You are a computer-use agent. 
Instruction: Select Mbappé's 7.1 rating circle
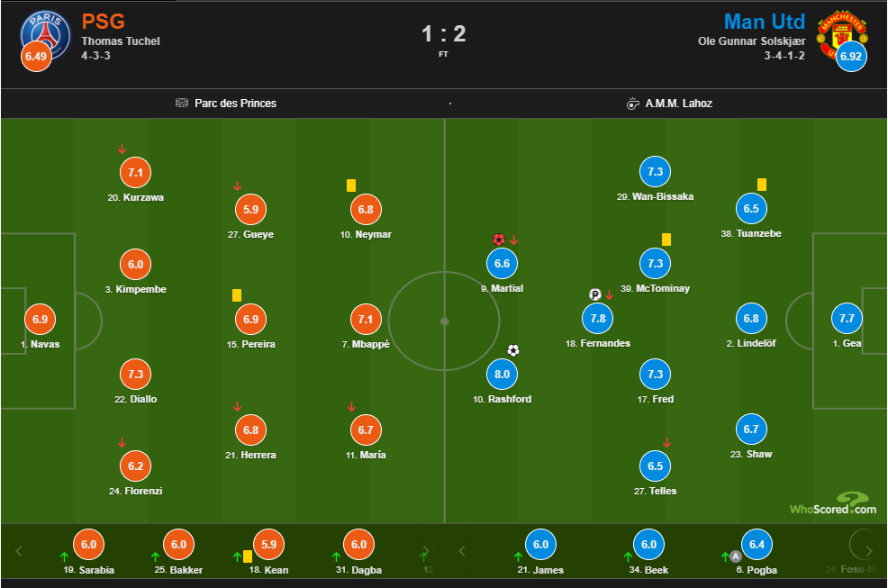(x=366, y=319)
